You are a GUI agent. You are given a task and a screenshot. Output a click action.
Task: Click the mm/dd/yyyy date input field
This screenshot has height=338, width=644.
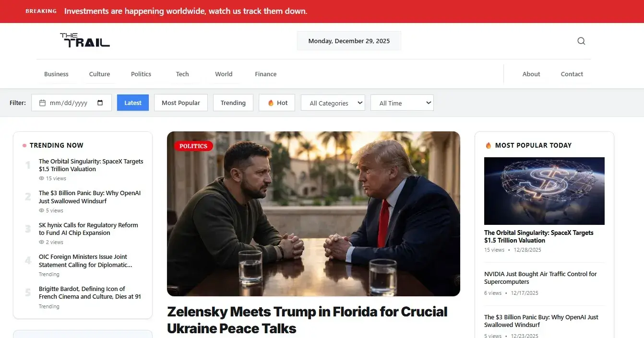click(x=72, y=103)
